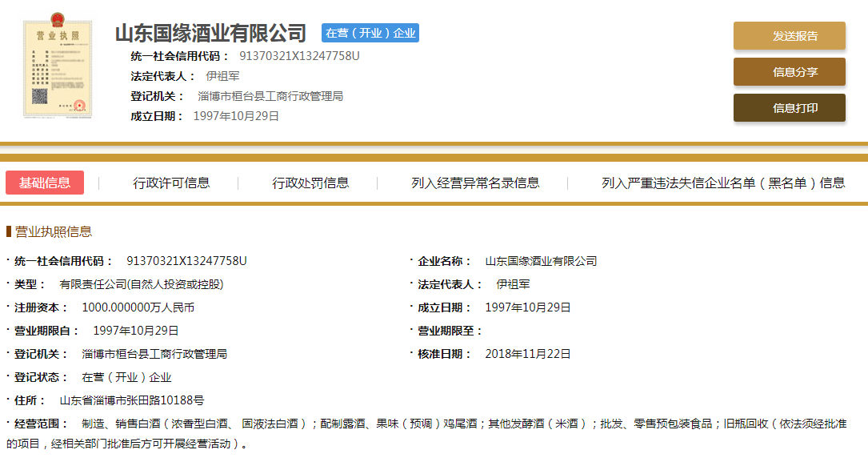Print the page with 信息打印
The height and width of the screenshot is (474, 868).
point(789,108)
